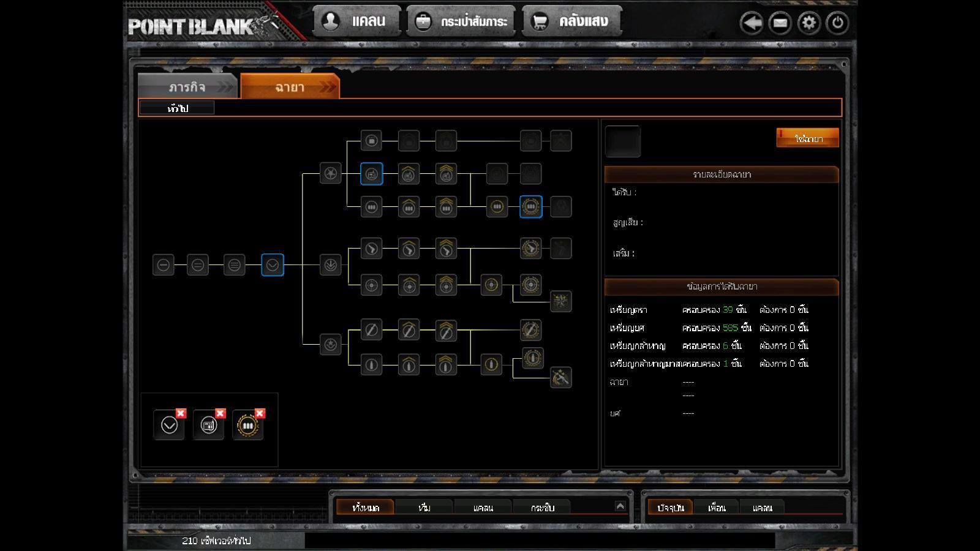Click the ใช้ฉายา button
Screen dimensions: 980x551
(x=808, y=138)
